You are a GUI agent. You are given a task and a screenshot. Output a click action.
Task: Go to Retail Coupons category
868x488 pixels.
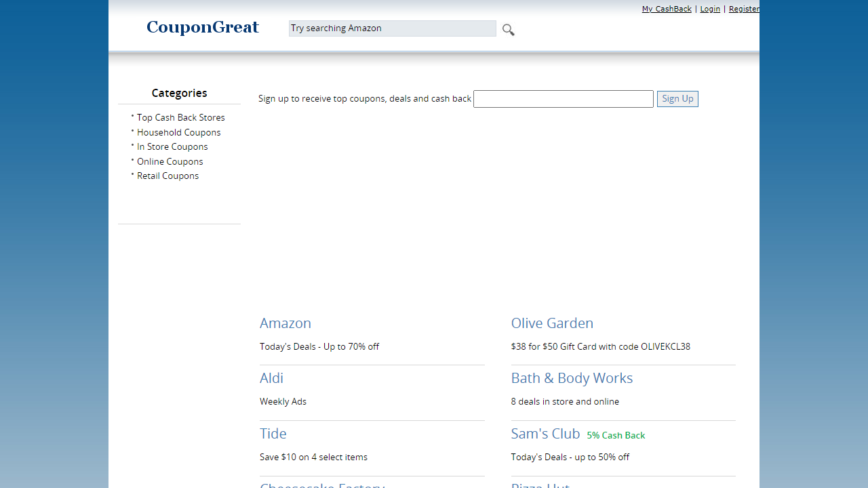[x=167, y=176]
